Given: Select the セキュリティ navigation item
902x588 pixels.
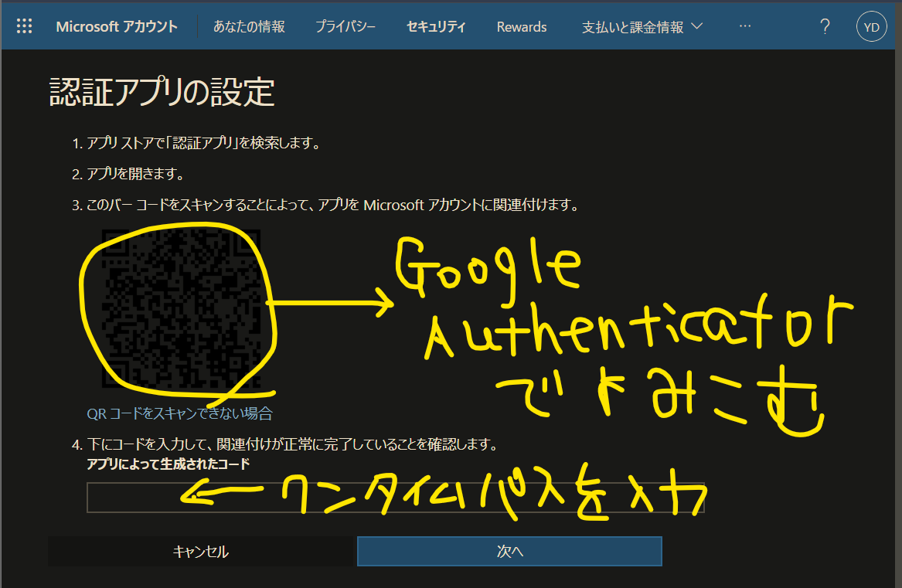Looking at the screenshot, I should [435, 25].
